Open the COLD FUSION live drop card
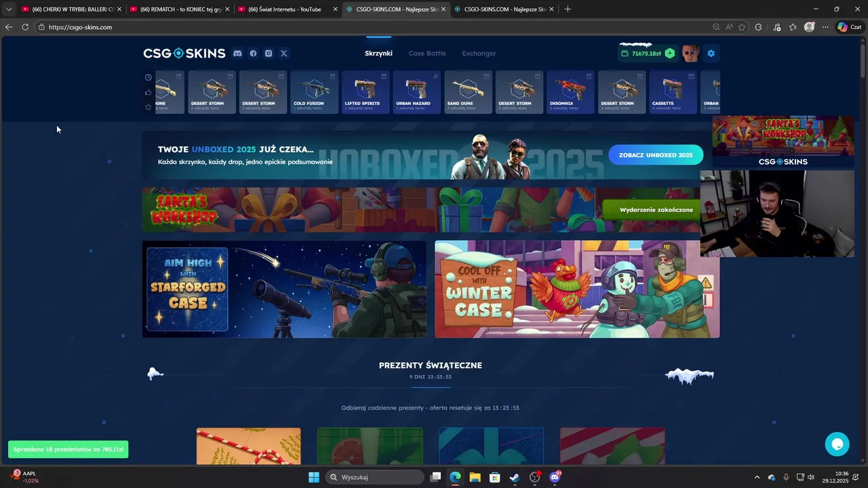 [314, 92]
